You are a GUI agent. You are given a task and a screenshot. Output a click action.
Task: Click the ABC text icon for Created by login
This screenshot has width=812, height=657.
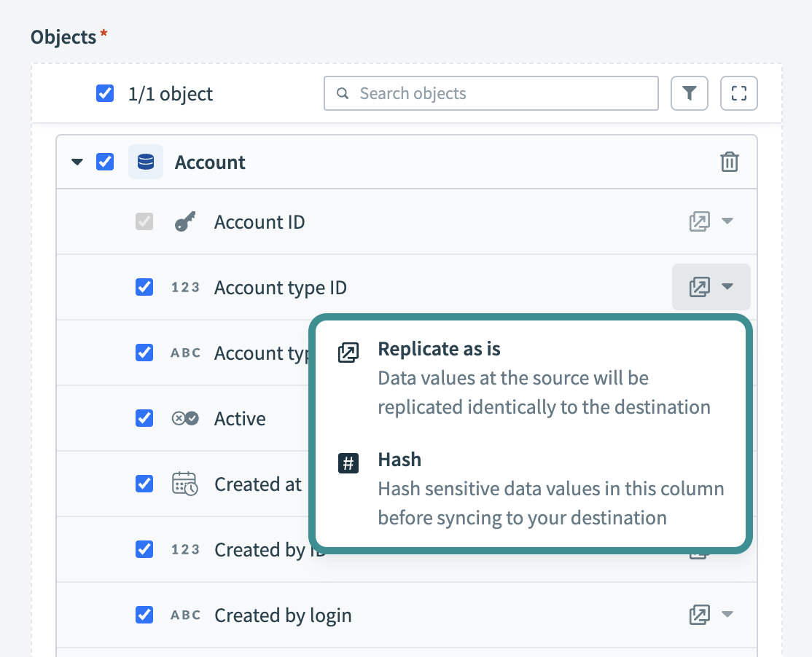point(185,615)
